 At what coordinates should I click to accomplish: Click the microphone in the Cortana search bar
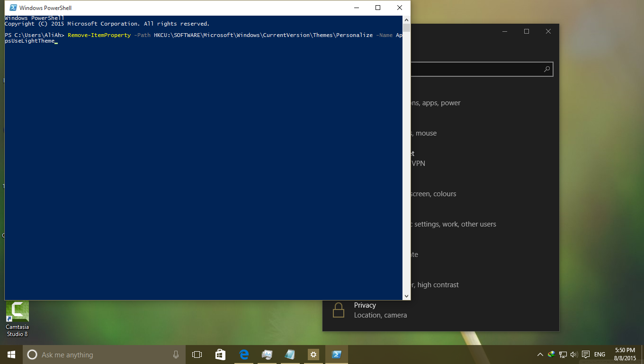point(176,354)
